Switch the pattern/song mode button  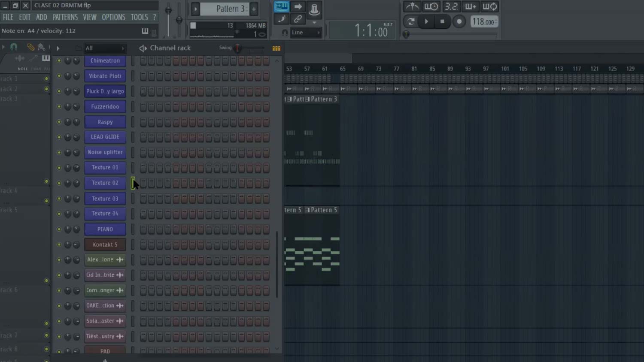411,21
